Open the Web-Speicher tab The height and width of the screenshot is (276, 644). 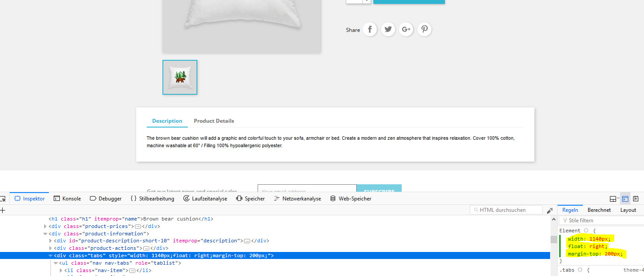351,198
